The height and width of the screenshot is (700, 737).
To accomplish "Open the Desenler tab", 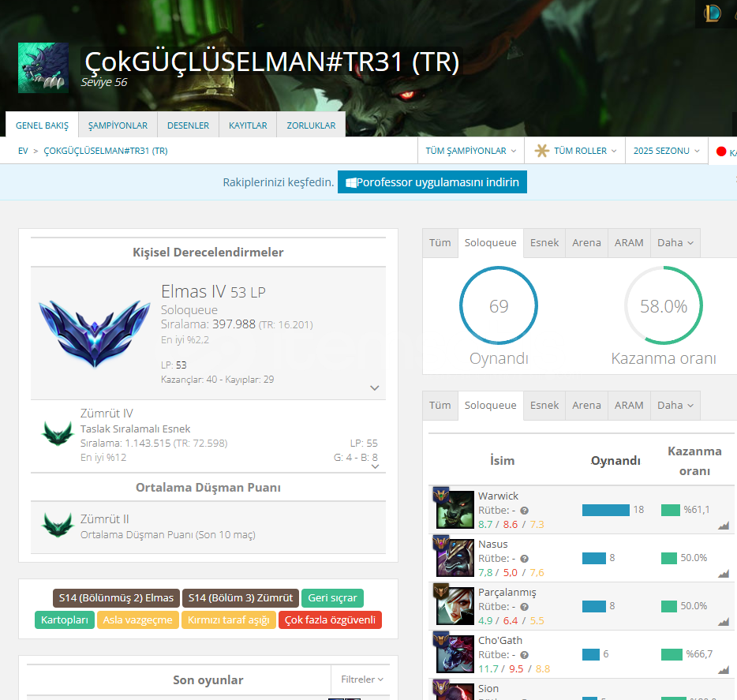I will coord(188,125).
